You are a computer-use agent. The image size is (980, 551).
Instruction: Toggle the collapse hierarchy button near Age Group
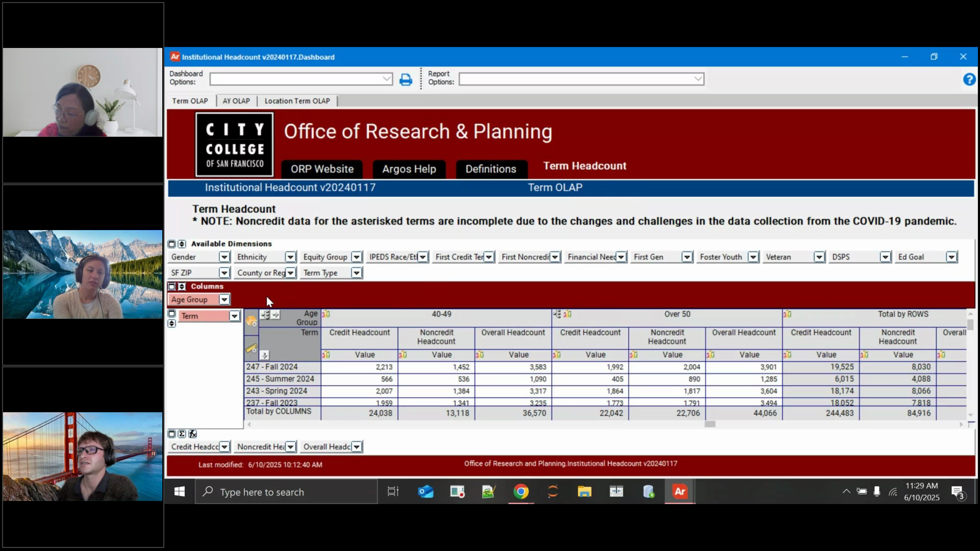tap(265, 315)
